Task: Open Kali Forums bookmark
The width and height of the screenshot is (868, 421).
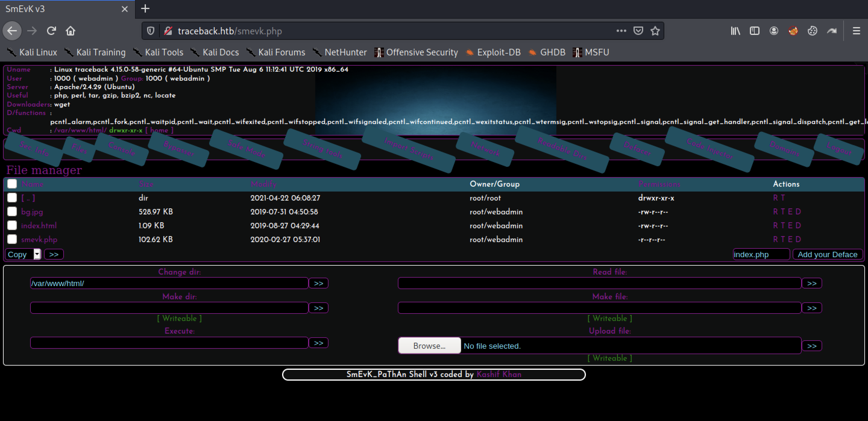Action: 276,52
